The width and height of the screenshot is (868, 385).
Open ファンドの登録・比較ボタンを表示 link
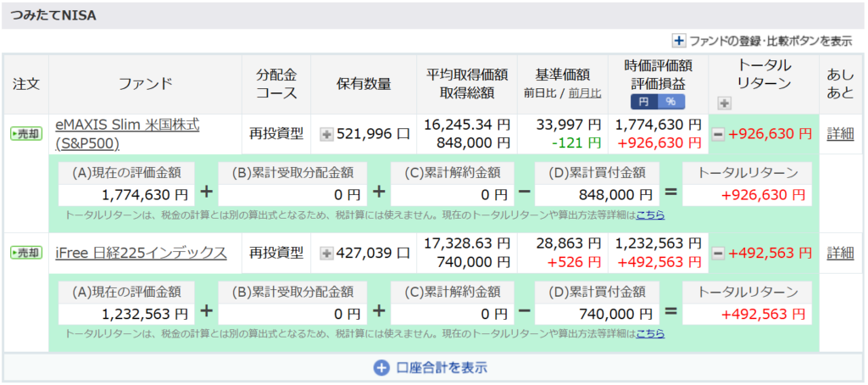click(771, 41)
